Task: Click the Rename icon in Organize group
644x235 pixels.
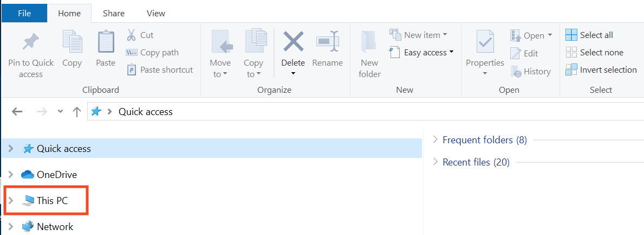Action: click(x=327, y=42)
